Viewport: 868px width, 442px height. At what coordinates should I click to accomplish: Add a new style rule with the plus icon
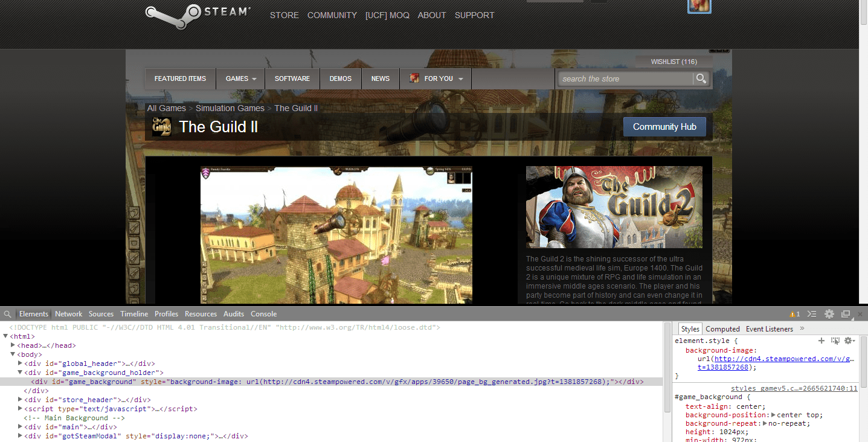pos(821,340)
